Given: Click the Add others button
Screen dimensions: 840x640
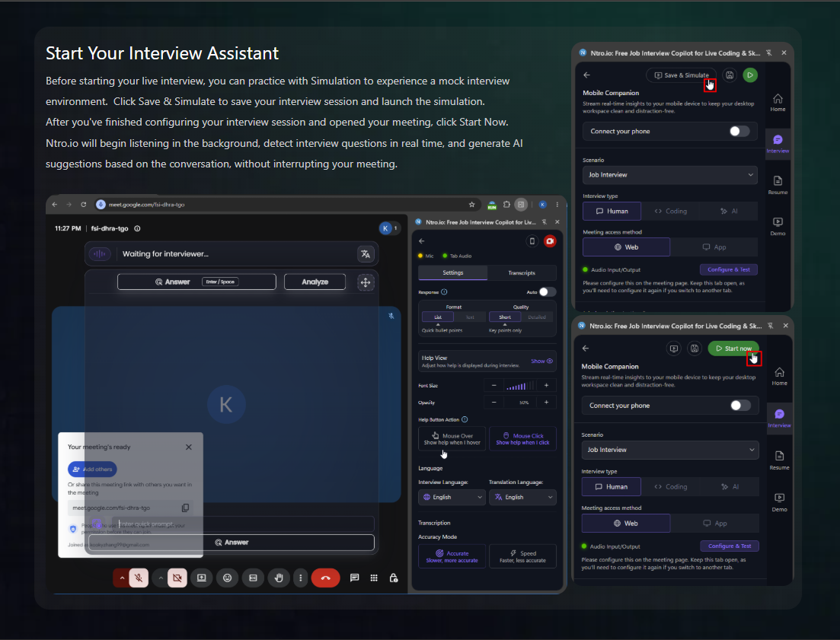Looking at the screenshot, I should pos(92,470).
